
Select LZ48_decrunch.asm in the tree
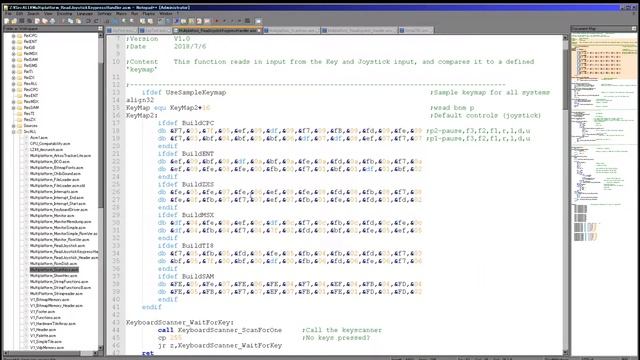pyautogui.click(x=46, y=149)
